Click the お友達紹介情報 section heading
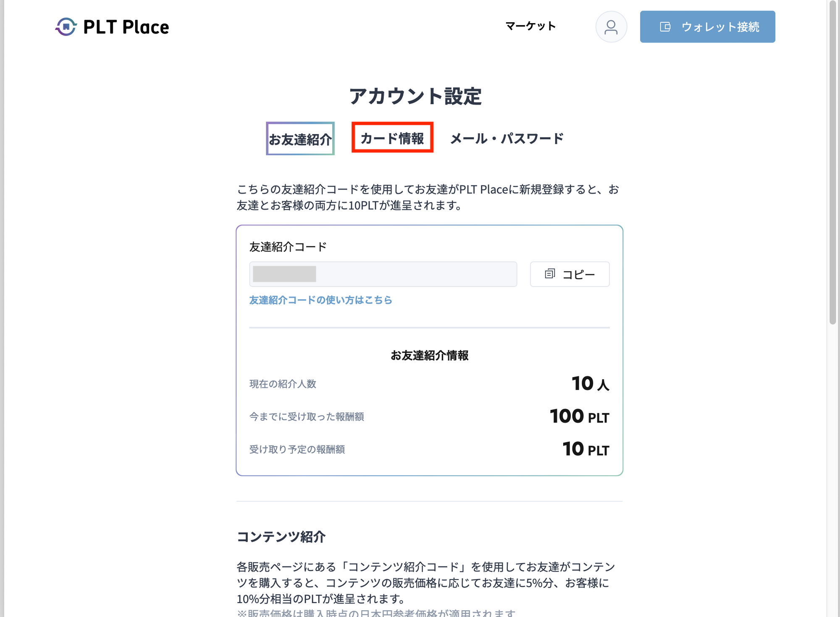 429,356
